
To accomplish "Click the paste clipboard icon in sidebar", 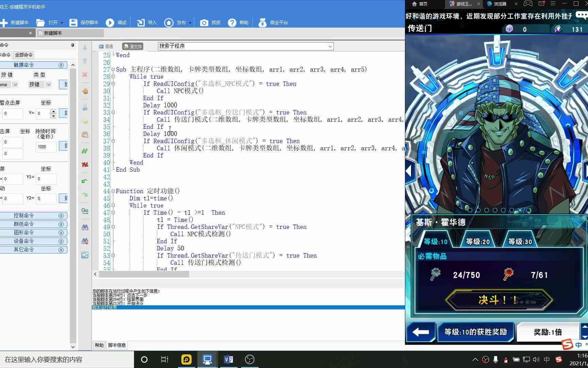I will [85, 134].
